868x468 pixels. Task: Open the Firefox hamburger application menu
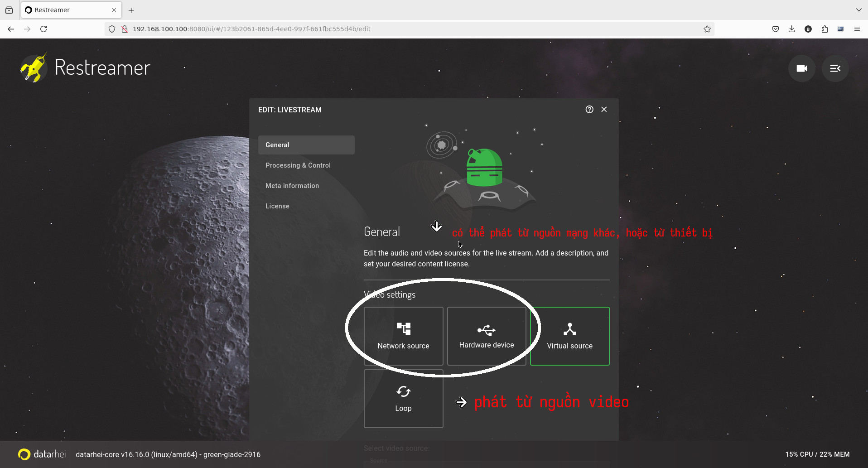(x=857, y=29)
